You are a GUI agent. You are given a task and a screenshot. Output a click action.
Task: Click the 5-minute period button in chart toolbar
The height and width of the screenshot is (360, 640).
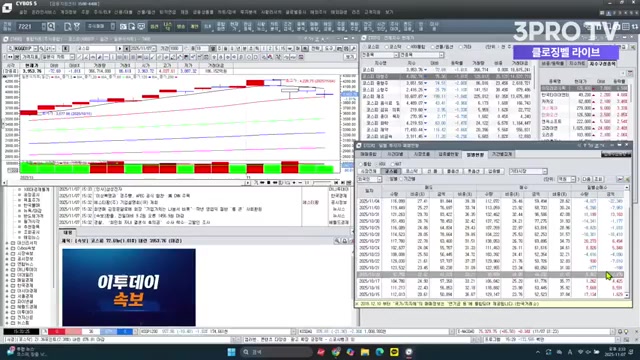click(277, 49)
